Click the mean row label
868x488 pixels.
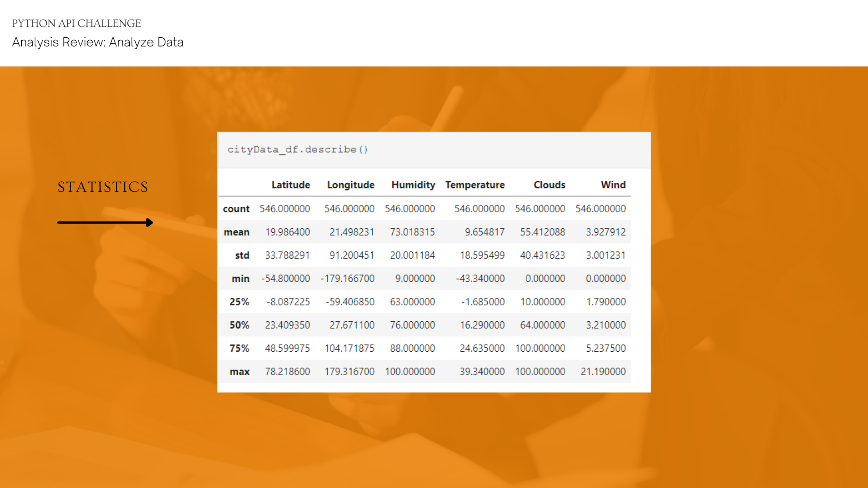click(x=237, y=232)
